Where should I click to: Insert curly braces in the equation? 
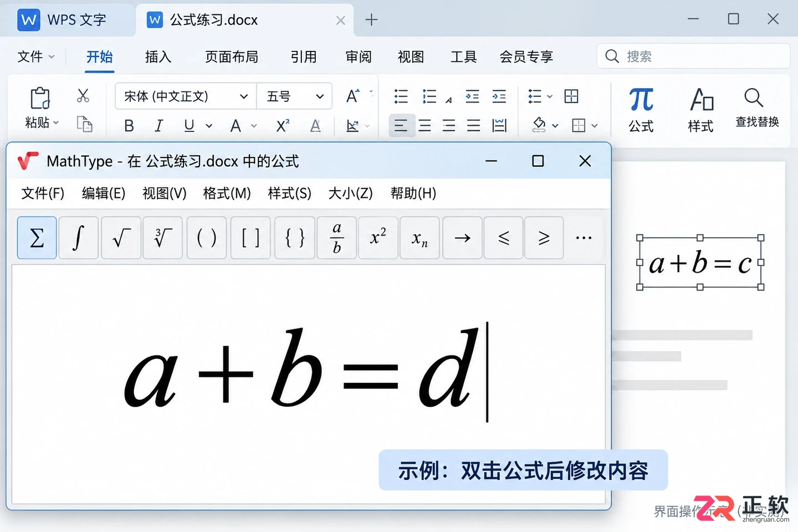[295, 238]
